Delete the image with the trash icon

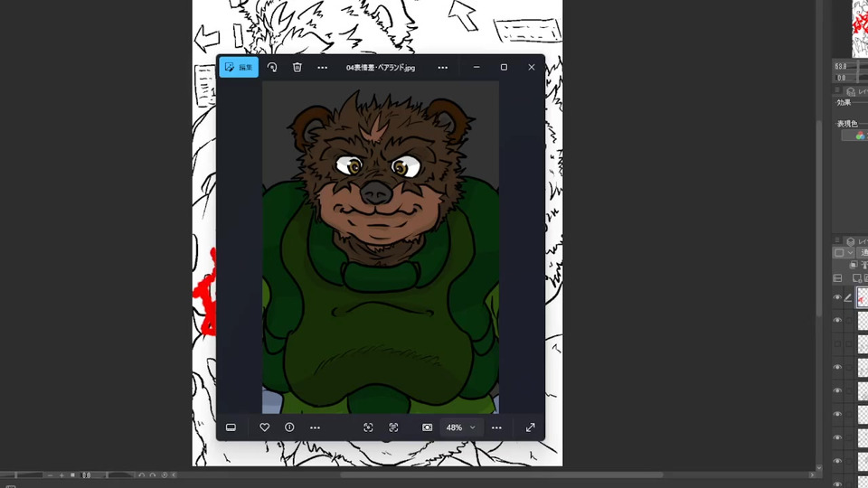point(297,68)
